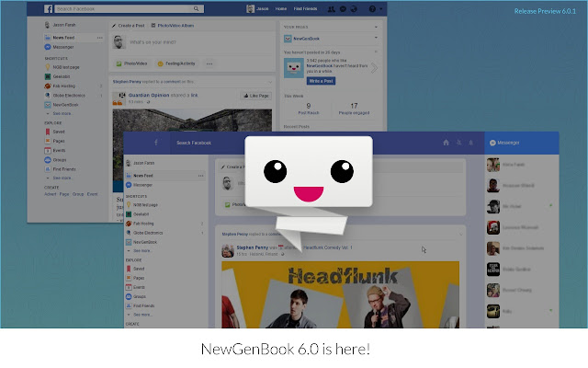Open friend requests icon in back window top bar
588x368 pixels.
331,9
